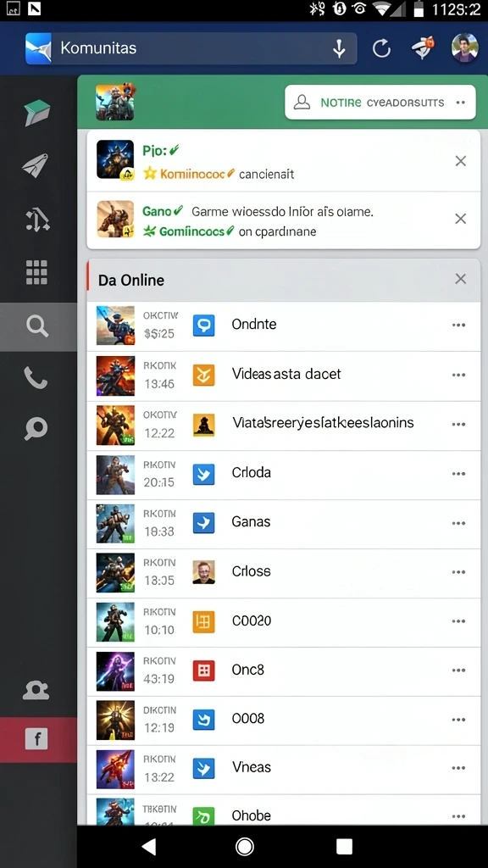Image resolution: width=488 pixels, height=868 pixels.
Task: Close the Da Online section
Action: coord(460,279)
